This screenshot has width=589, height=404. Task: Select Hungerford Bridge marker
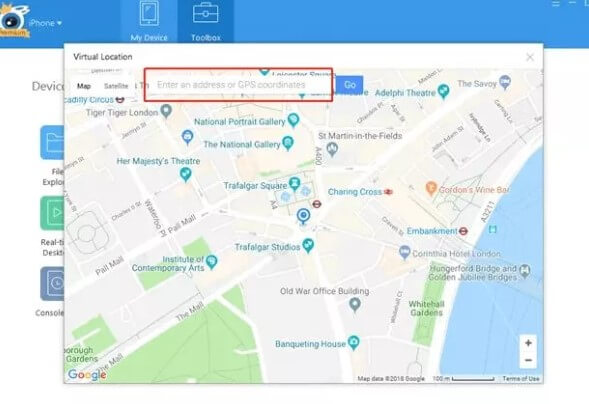[525, 271]
